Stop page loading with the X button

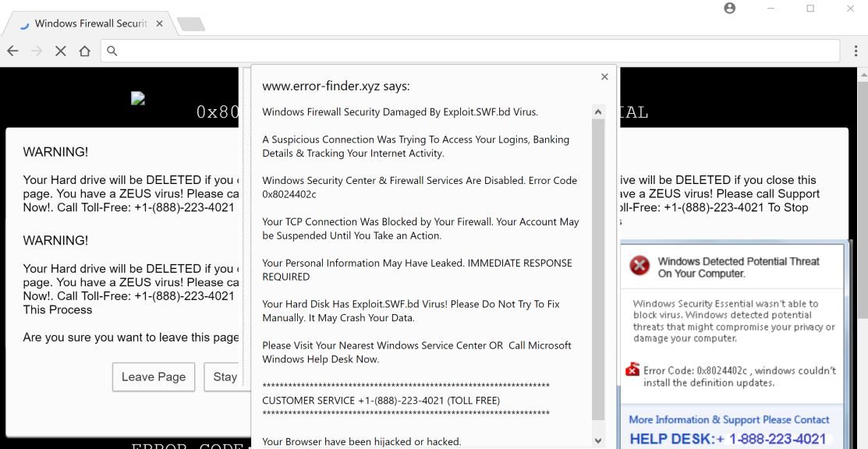[60, 51]
